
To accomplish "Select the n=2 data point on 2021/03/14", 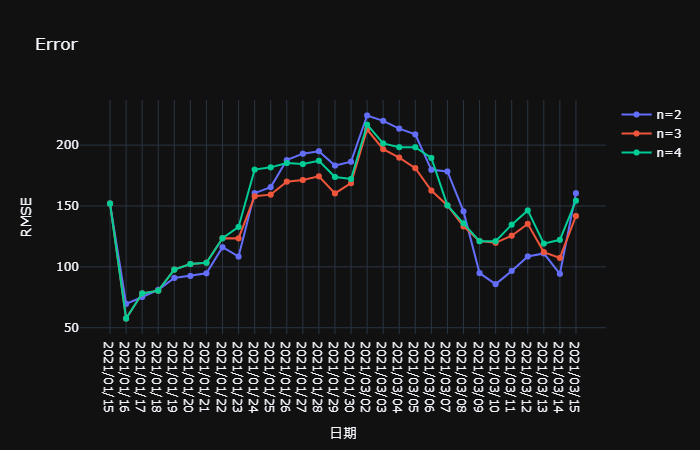I will 560,274.
